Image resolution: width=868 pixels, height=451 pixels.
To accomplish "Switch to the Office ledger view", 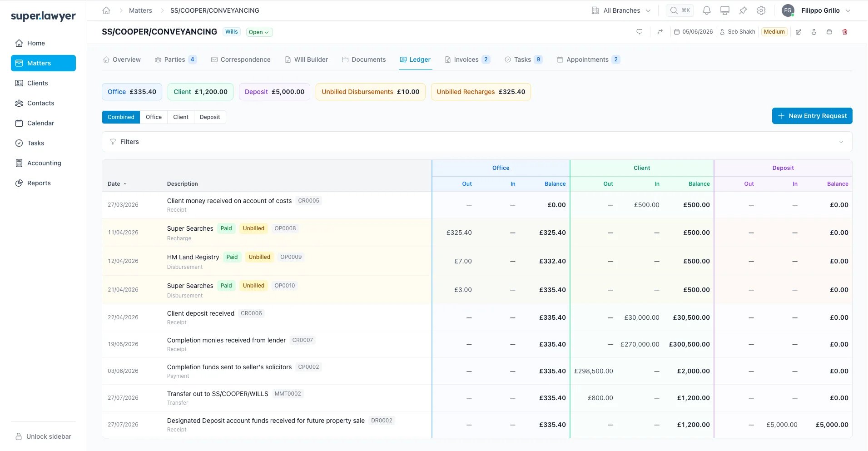I will click(x=154, y=117).
